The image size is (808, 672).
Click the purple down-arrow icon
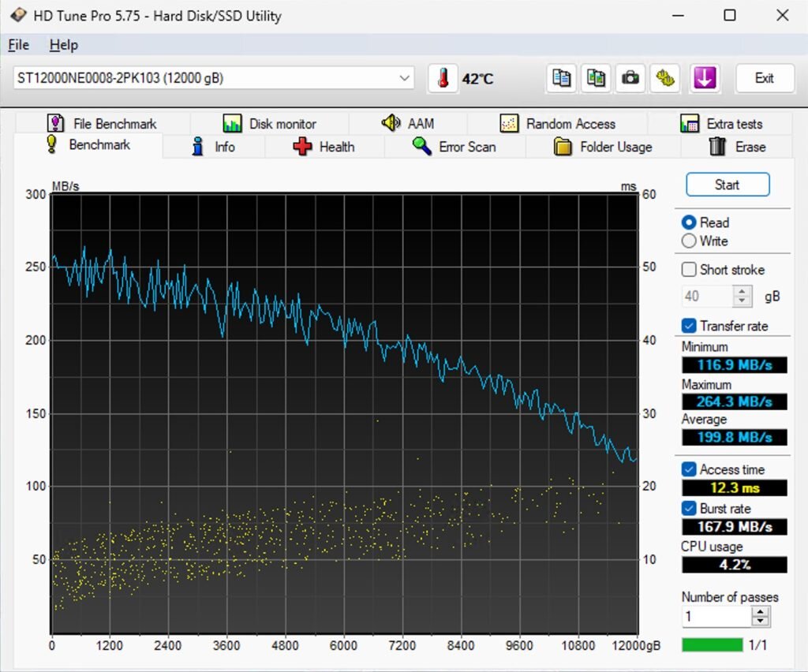click(x=704, y=78)
